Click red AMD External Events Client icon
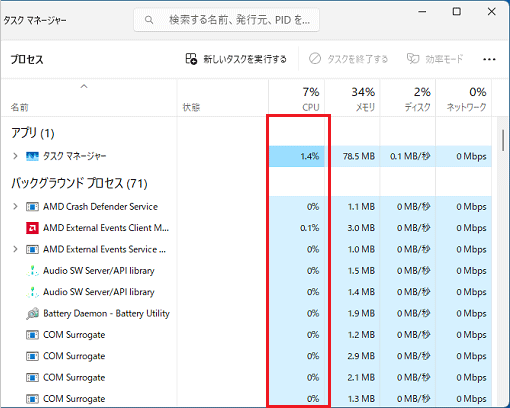 pos(32,228)
